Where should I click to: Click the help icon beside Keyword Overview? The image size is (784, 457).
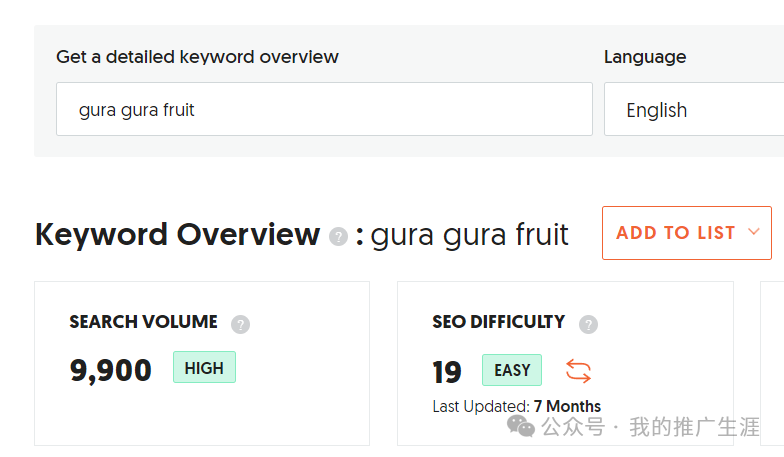[x=338, y=236]
